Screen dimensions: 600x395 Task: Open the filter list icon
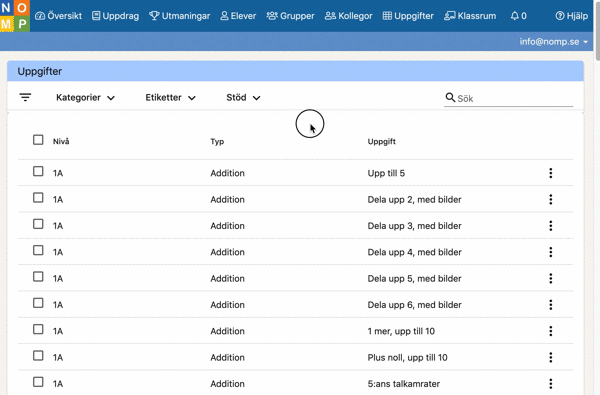(x=25, y=98)
